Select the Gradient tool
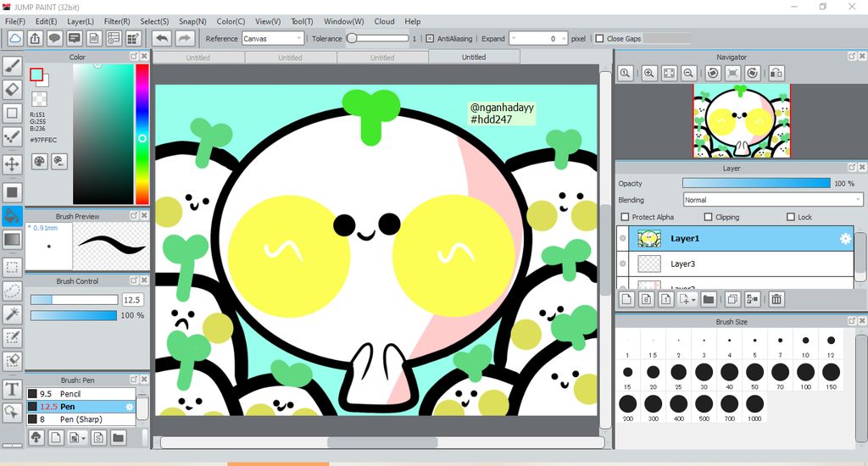The height and width of the screenshot is (466, 868). pyautogui.click(x=12, y=239)
